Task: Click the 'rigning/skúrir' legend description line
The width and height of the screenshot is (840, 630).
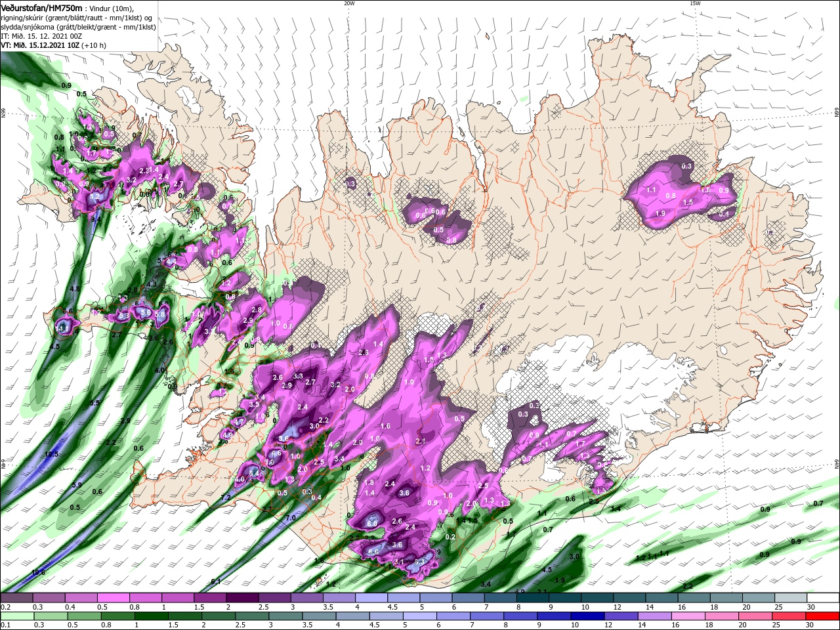Action: (77, 18)
